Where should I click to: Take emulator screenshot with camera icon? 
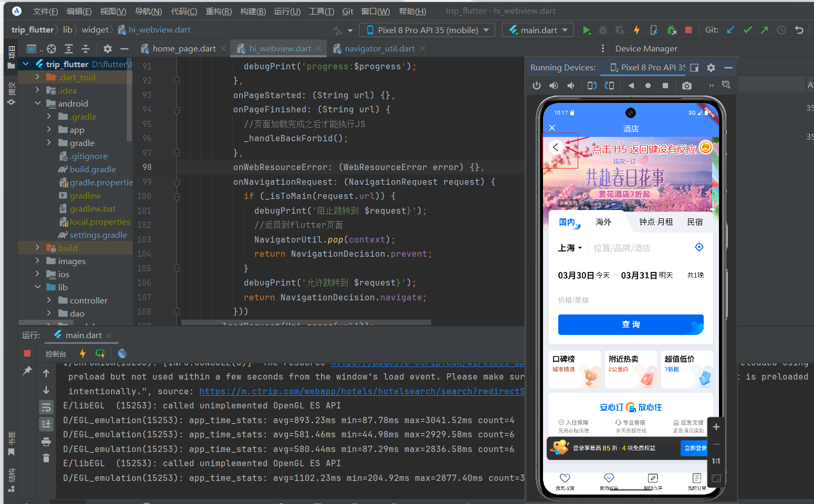click(x=687, y=85)
